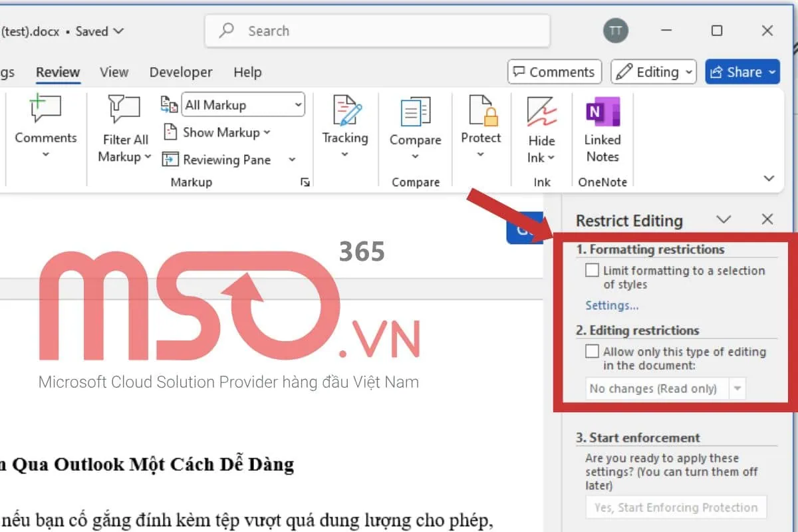Screen dimensions: 798x532
Task: Open Linked Notes in OneNote
Action: point(602,111)
